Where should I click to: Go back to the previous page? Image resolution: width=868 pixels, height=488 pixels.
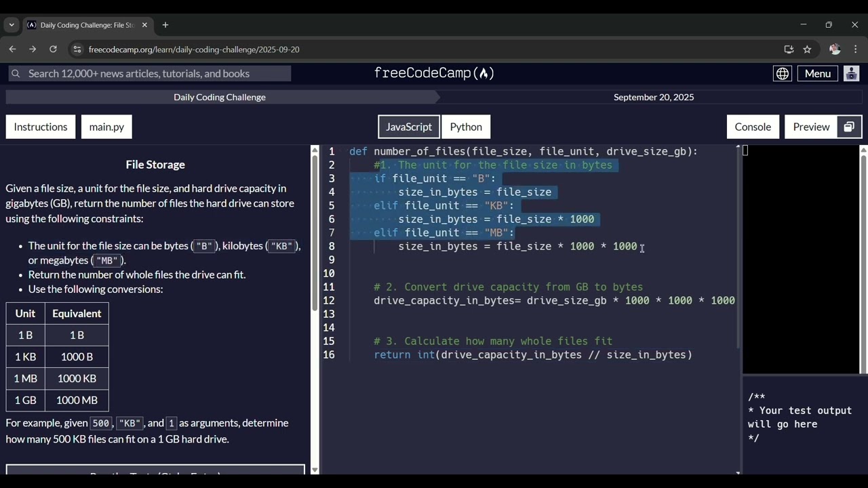[x=12, y=49]
